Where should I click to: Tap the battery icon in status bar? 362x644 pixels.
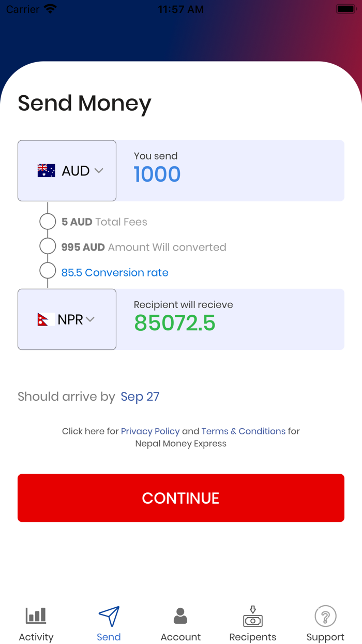coord(345,9)
